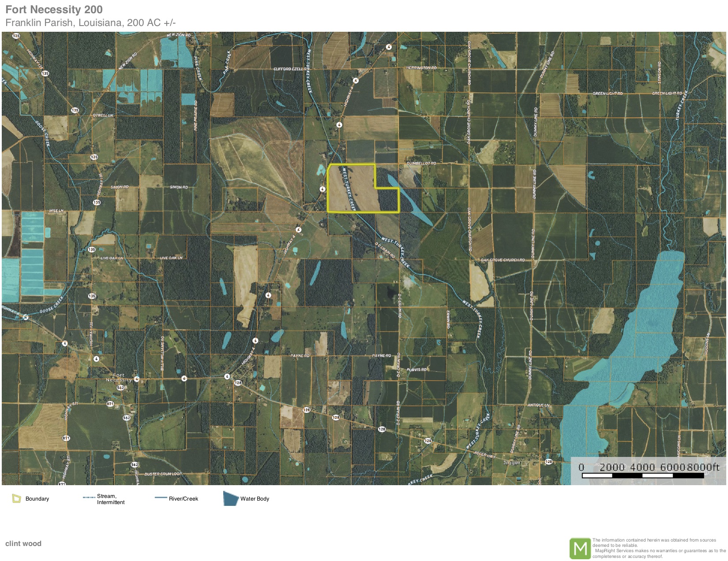728x561 pixels.
Task: Click the yellow Boundary legend icon
Action: click(x=16, y=499)
